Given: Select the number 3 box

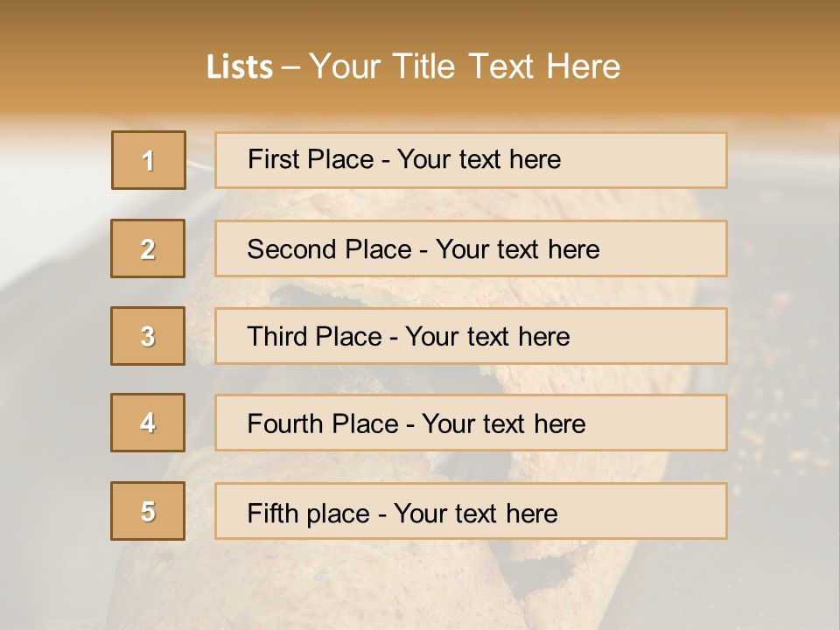Looking at the screenshot, I should 149,336.
